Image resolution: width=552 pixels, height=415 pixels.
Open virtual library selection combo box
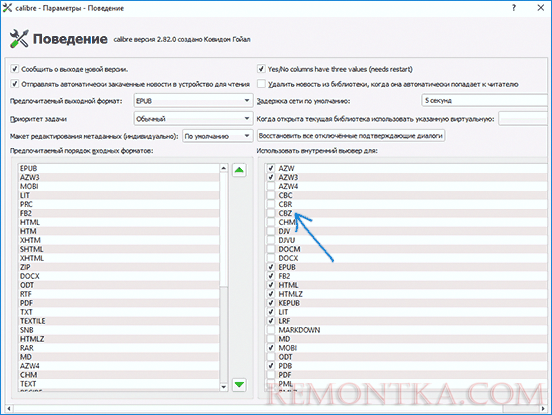point(523,119)
